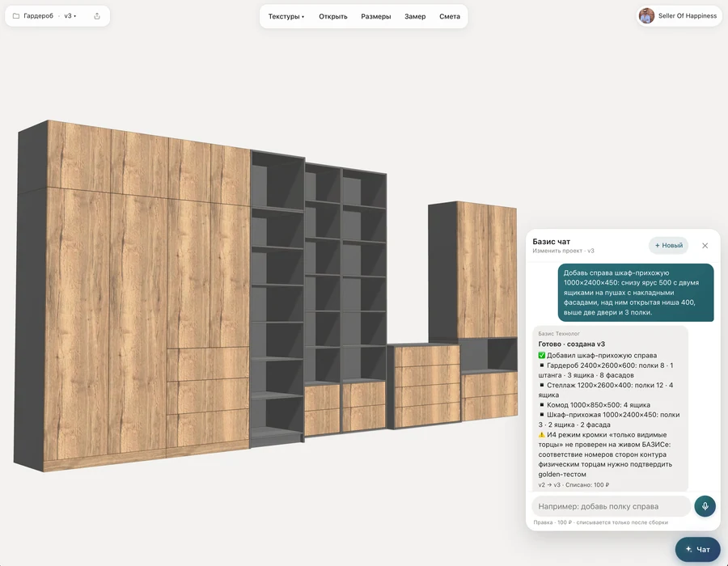Select the four-drawer chest in 3D view
This screenshot has height=566, width=728.
tap(424, 386)
